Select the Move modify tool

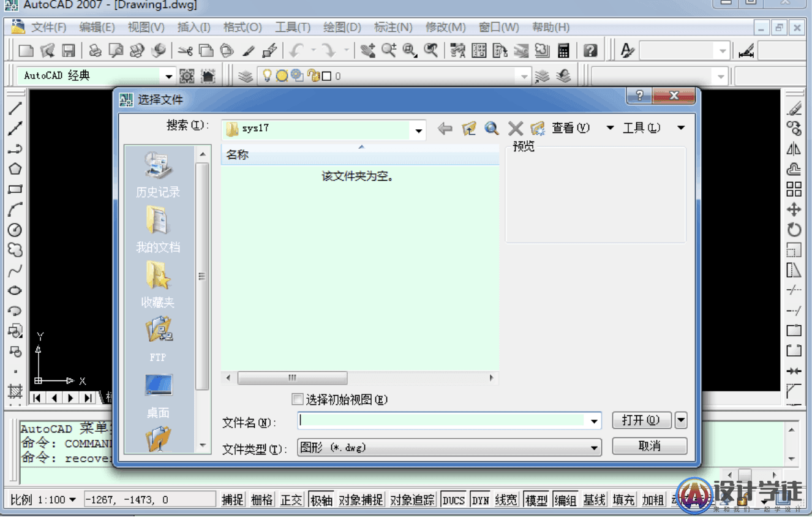pos(794,209)
